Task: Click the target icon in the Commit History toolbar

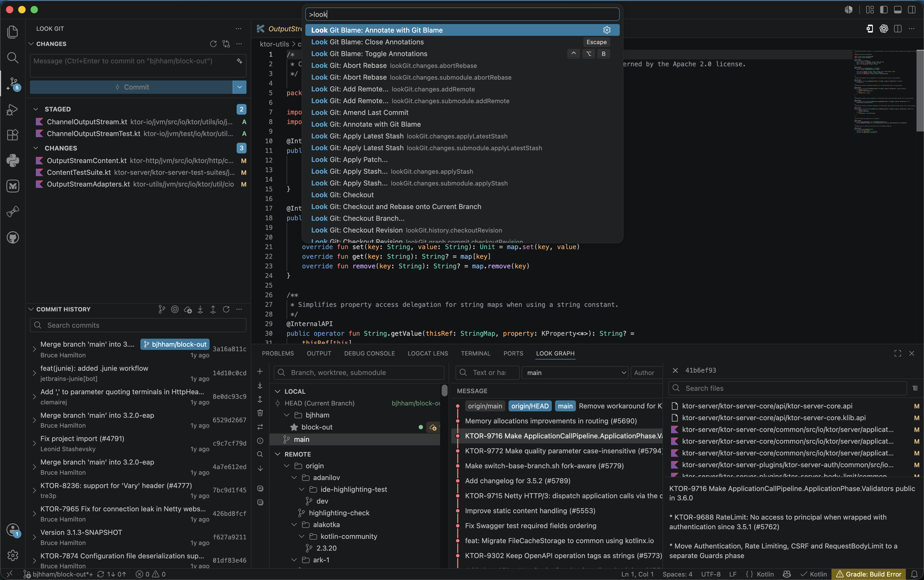Action: [175, 309]
